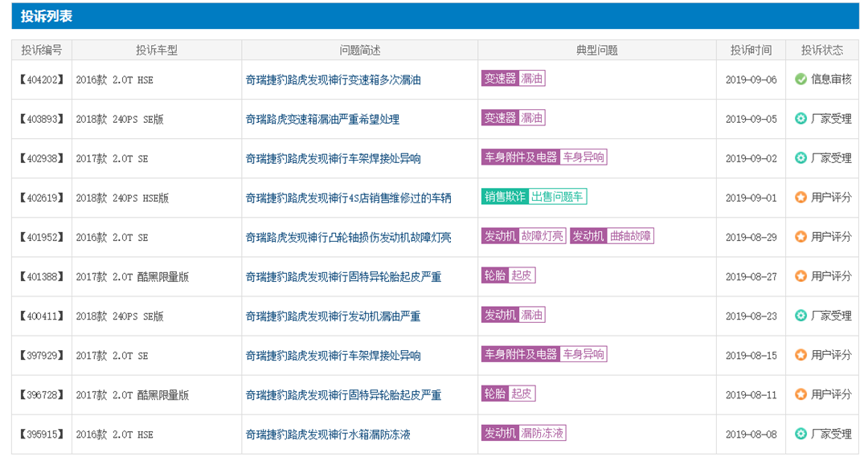Click the 漏防冻液 problem tag
868x461 pixels.
point(542,434)
